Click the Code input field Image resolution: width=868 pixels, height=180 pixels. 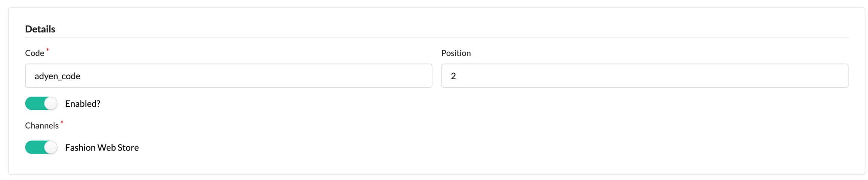pyautogui.click(x=228, y=76)
